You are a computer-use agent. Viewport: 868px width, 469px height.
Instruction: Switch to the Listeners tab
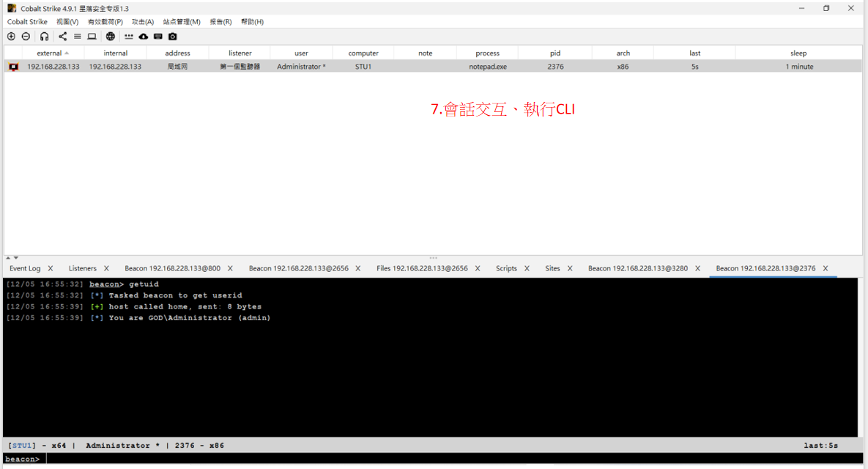click(83, 268)
